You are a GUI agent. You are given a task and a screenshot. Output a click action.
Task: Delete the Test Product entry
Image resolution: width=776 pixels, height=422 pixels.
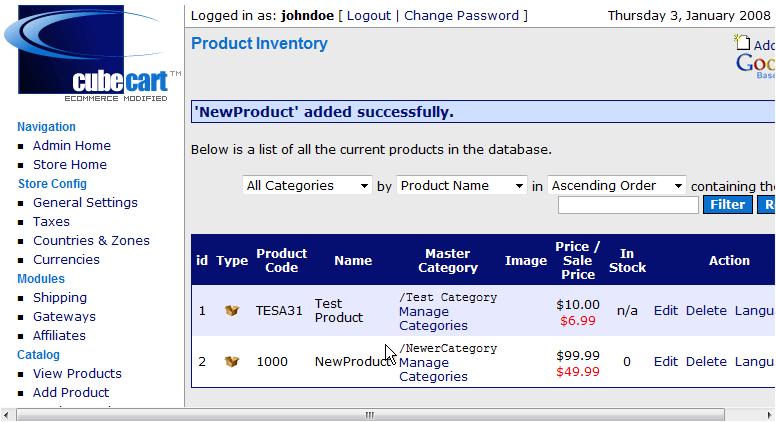[x=706, y=311]
